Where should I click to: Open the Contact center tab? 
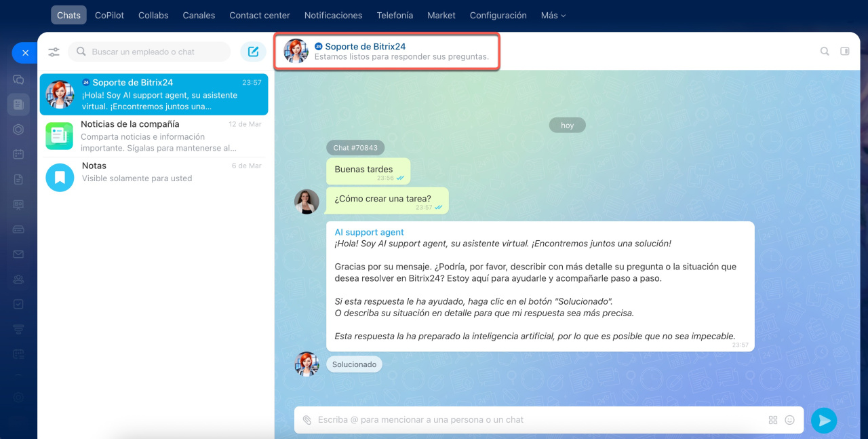(259, 15)
